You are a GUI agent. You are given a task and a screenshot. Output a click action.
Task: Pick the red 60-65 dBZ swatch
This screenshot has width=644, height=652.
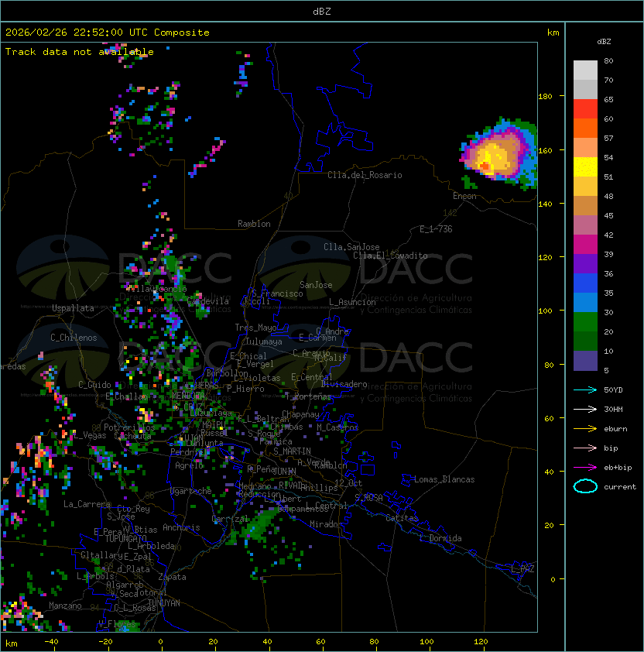(585, 109)
